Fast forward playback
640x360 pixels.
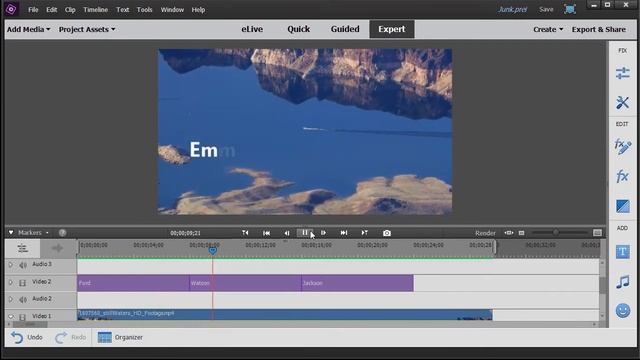tap(344, 233)
